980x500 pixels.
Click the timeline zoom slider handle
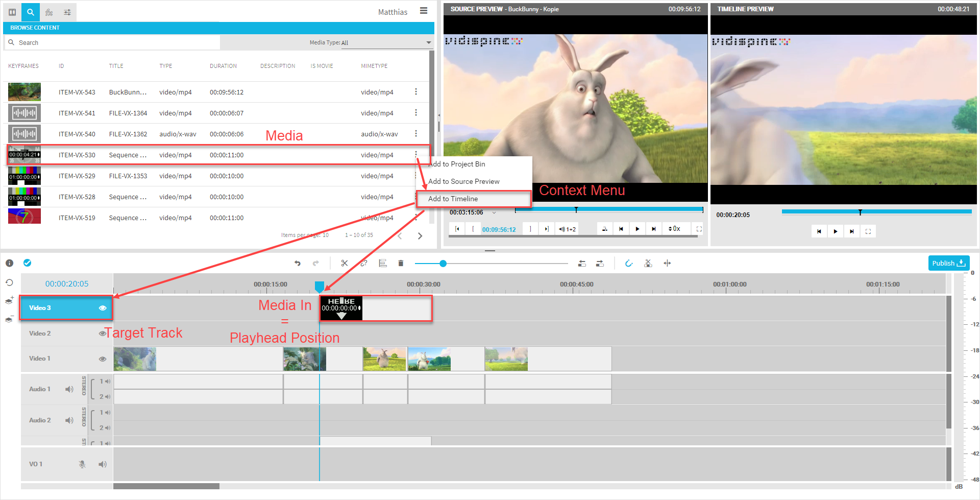pyautogui.click(x=443, y=264)
